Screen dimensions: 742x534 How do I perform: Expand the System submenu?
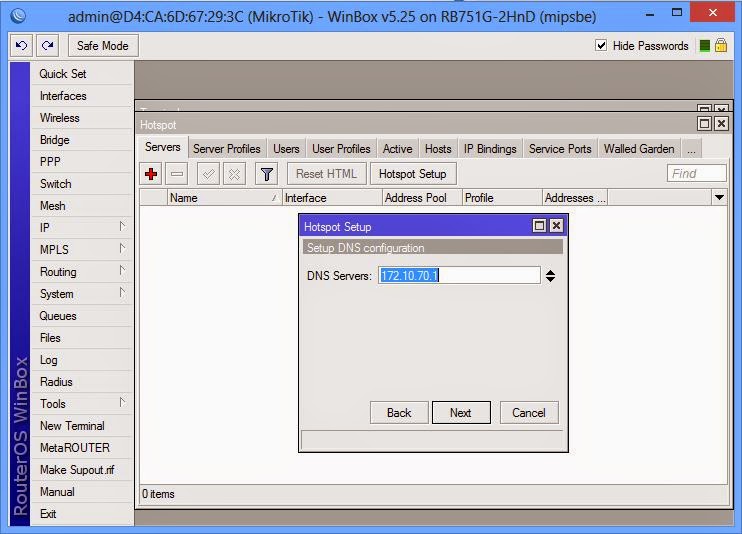[x=122, y=293]
